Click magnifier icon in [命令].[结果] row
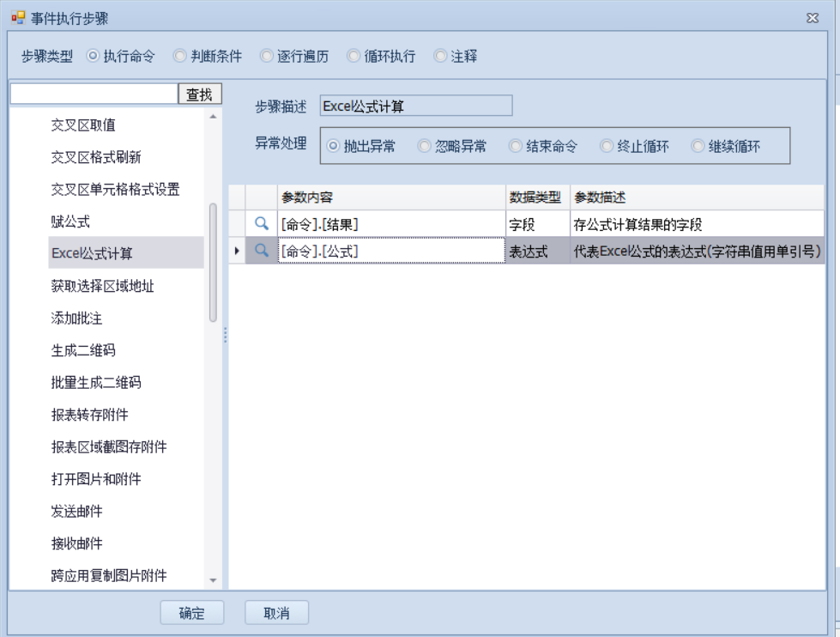 [x=262, y=224]
